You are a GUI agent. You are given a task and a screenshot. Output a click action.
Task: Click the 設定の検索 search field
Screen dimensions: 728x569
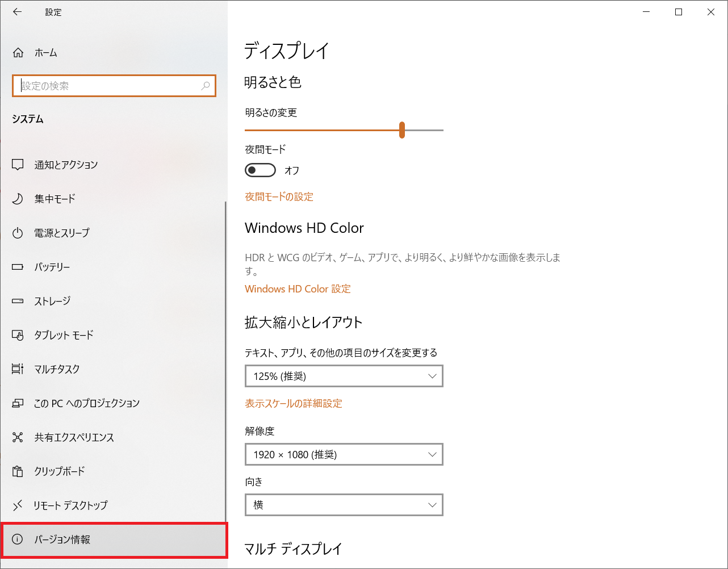(108, 86)
